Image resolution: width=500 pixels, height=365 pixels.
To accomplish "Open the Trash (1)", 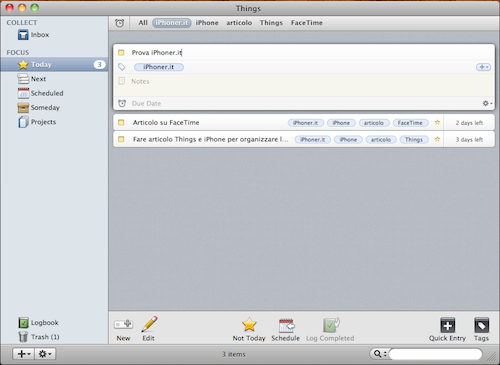I will point(39,337).
